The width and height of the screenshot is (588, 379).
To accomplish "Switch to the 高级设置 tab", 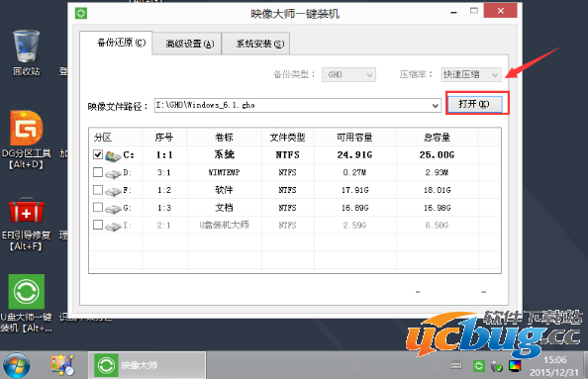I will coord(186,44).
